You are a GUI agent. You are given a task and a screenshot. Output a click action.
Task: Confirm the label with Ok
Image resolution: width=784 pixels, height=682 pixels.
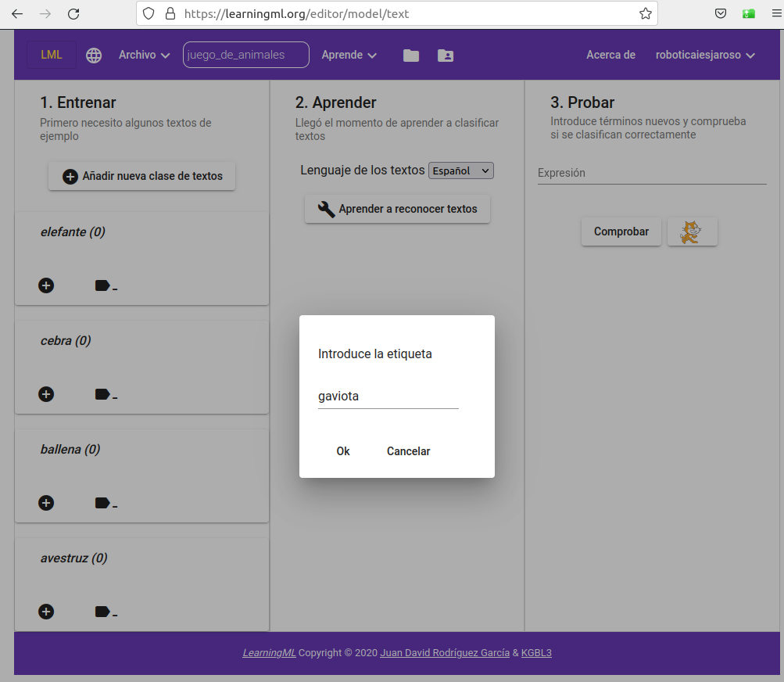[x=343, y=451]
